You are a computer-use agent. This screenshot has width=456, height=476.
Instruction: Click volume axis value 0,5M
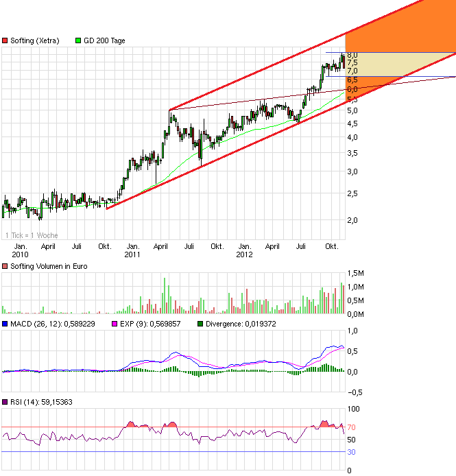click(355, 300)
